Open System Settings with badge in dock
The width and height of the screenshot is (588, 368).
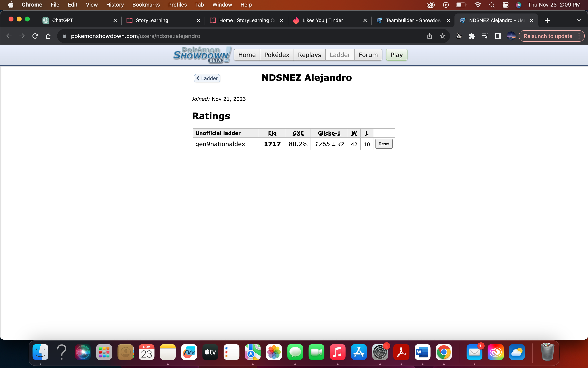[x=380, y=352]
